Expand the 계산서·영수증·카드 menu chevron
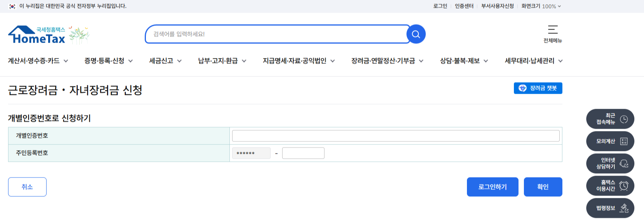644x219 pixels. [66, 61]
